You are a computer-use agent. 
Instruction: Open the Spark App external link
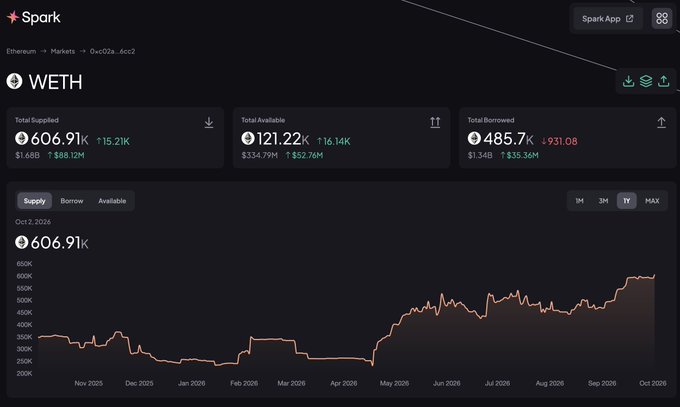608,19
